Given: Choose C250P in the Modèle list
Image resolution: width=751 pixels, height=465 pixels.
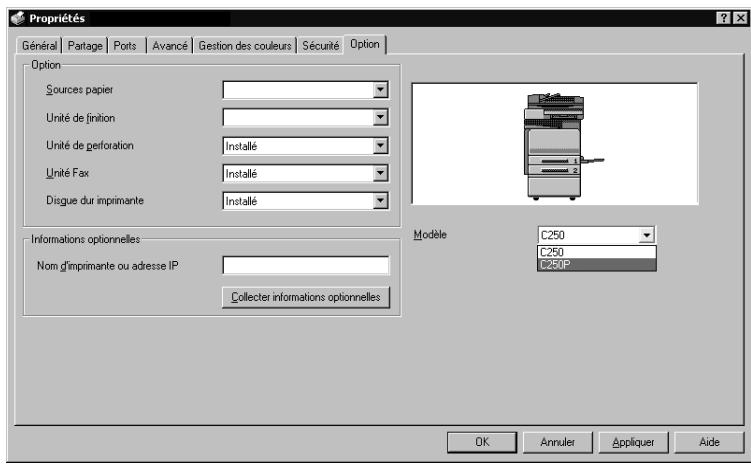Looking at the screenshot, I should click(x=596, y=264).
